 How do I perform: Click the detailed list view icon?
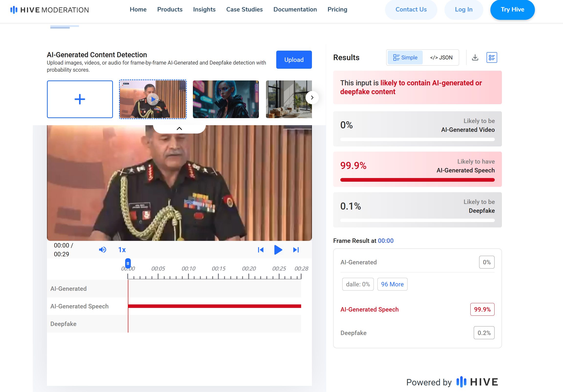[491, 57]
